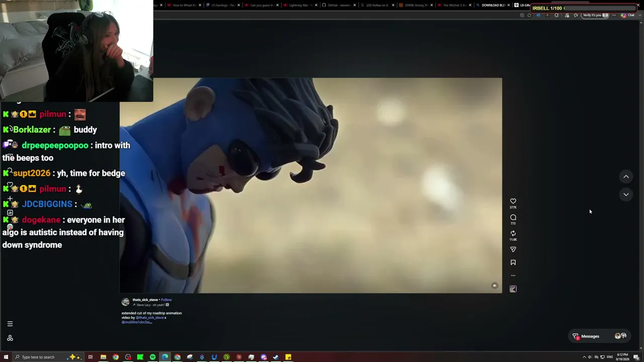The height and width of the screenshot is (362, 644).
Task: Bookmark the video to favorites
Action: pos(513,262)
